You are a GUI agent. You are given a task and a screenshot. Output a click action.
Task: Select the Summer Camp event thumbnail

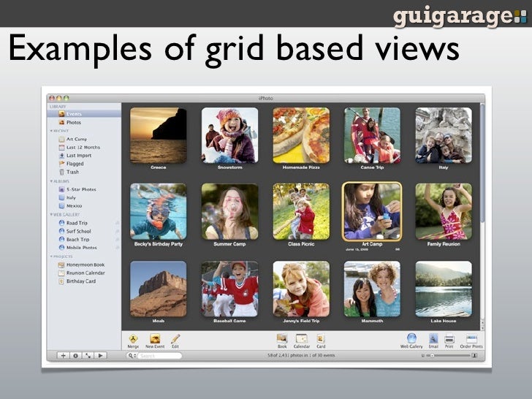[229, 212]
